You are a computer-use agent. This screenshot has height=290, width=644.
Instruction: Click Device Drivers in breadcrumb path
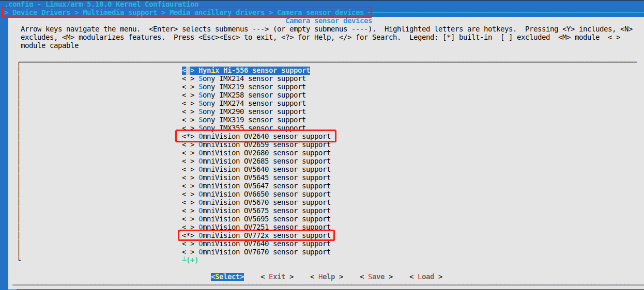click(41, 12)
